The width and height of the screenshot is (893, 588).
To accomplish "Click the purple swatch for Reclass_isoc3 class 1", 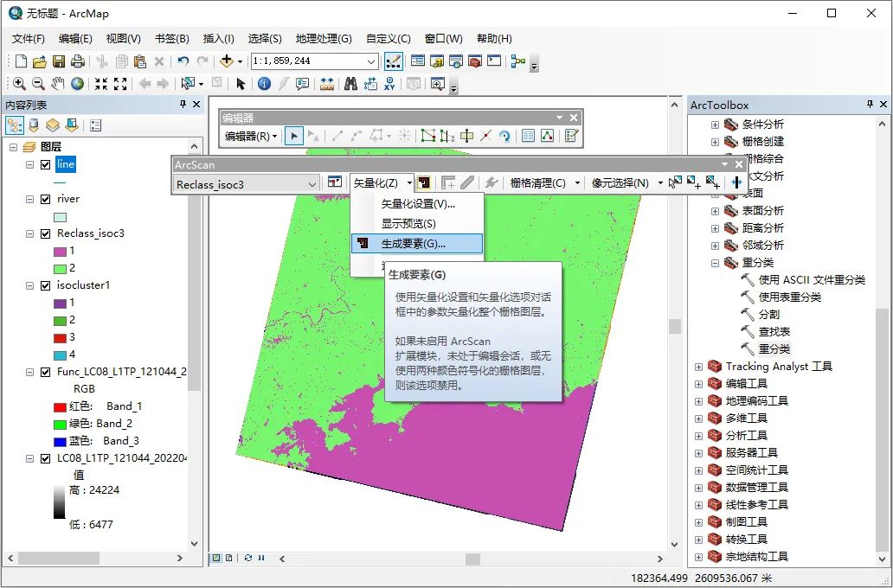I will (x=60, y=252).
